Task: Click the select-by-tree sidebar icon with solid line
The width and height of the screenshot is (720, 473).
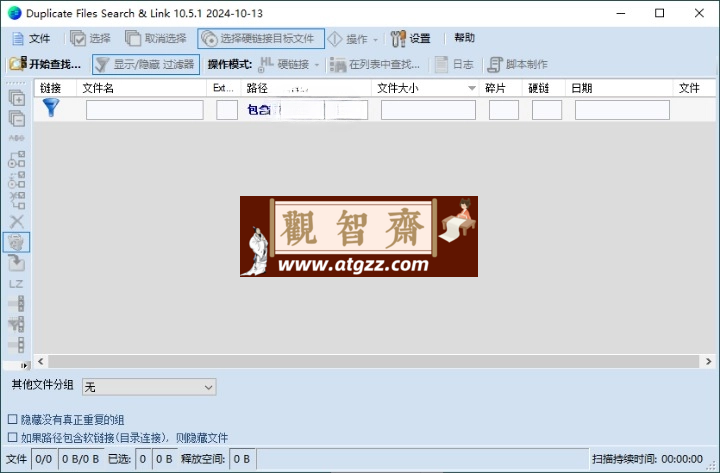Action: point(17,159)
